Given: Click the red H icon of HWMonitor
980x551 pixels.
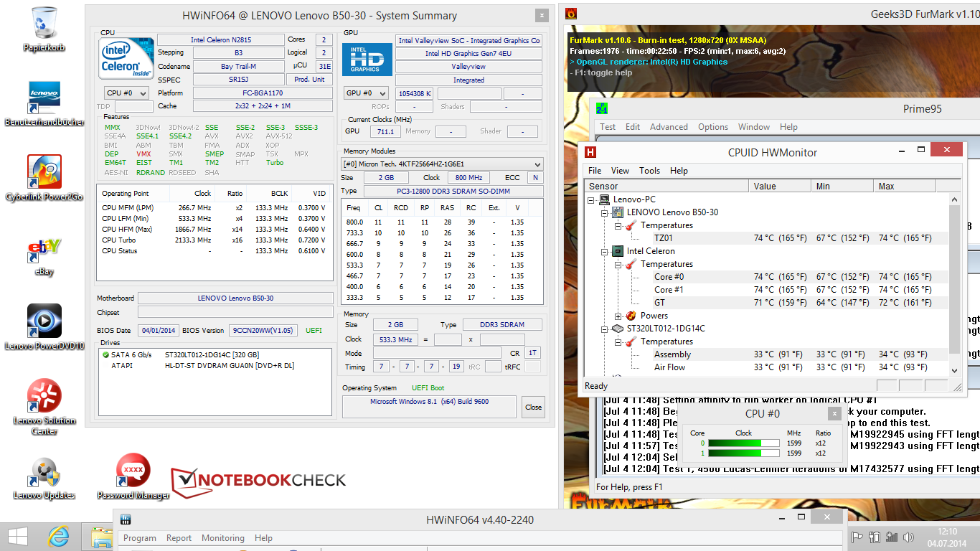Looking at the screenshot, I should click(592, 152).
